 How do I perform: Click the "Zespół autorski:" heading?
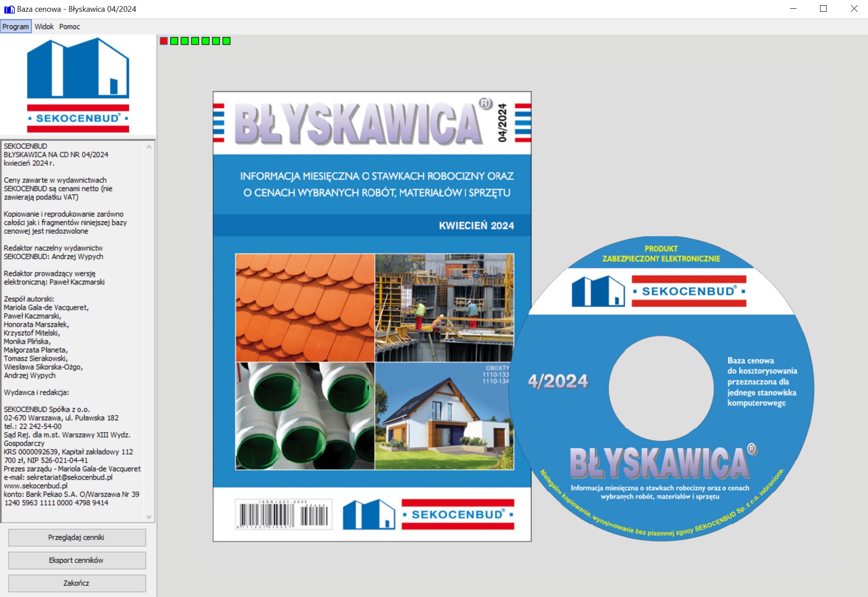(29, 299)
